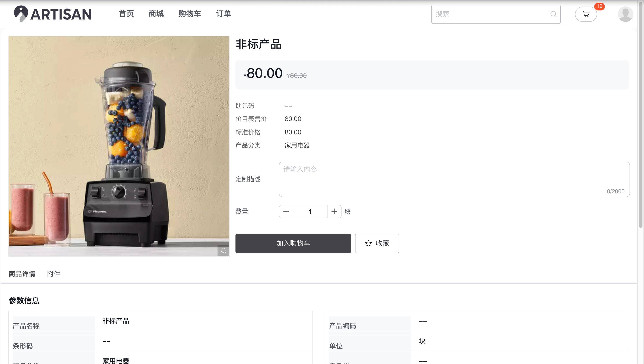Switch to the 附件 tab
The image size is (644, 364).
tap(54, 274)
